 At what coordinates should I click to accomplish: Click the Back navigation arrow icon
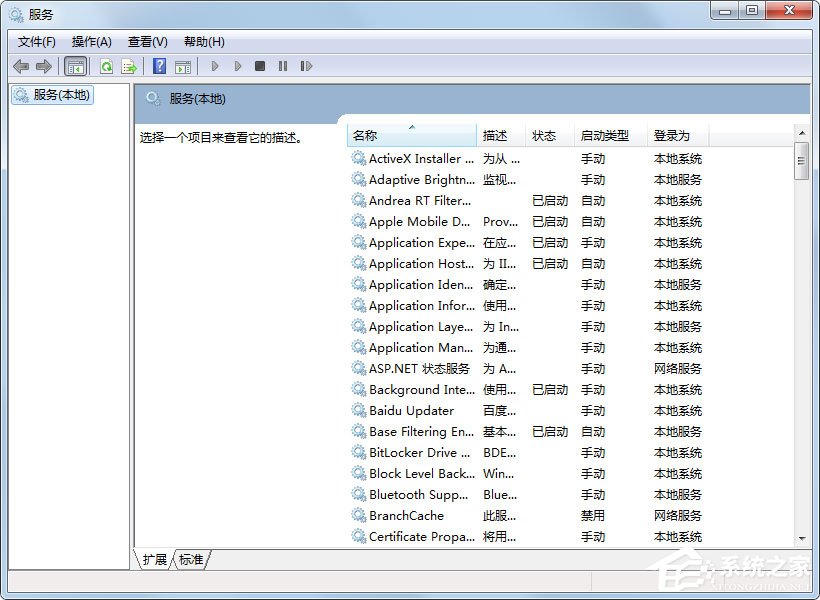click(x=20, y=66)
